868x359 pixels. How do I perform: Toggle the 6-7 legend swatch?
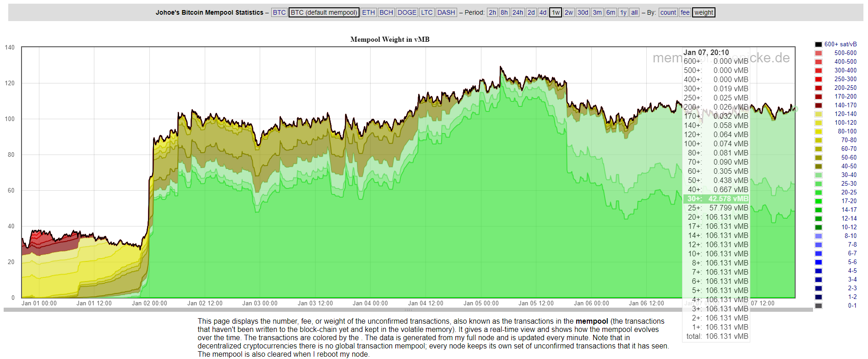(818, 254)
